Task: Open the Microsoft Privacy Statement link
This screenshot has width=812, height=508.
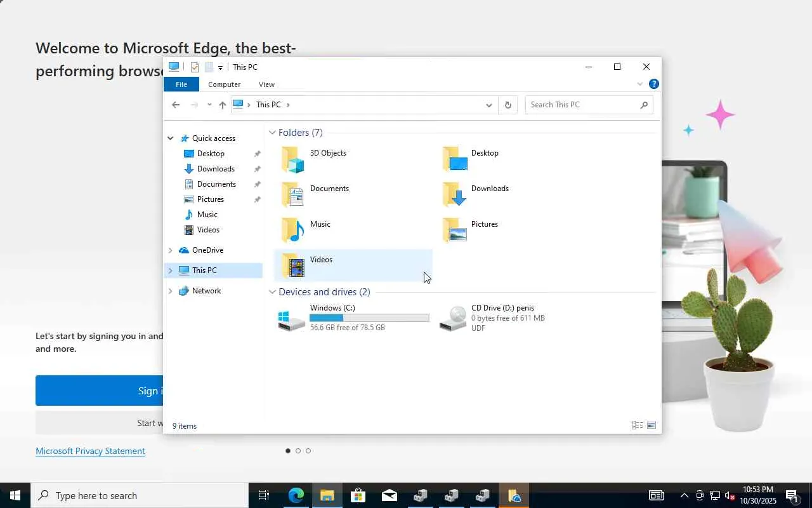Action: [90, 451]
